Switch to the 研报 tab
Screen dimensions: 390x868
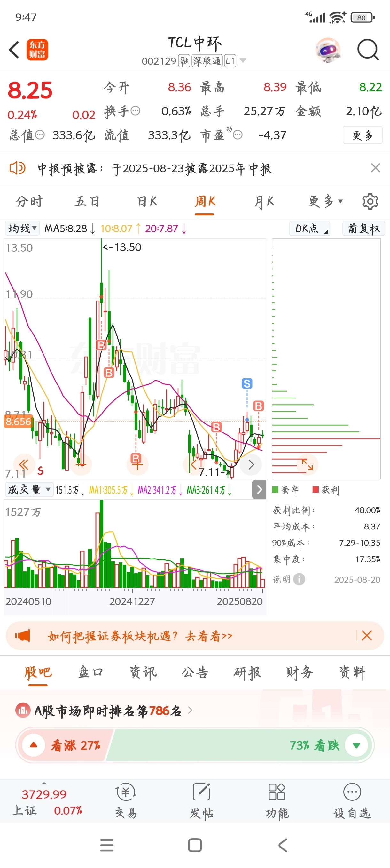(x=247, y=672)
